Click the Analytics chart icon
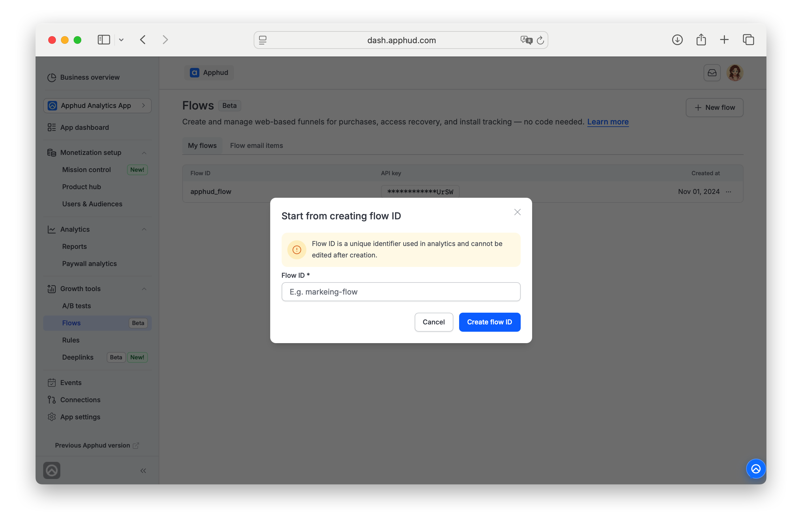This screenshot has width=802, height=532. click(x=51, y=229)
